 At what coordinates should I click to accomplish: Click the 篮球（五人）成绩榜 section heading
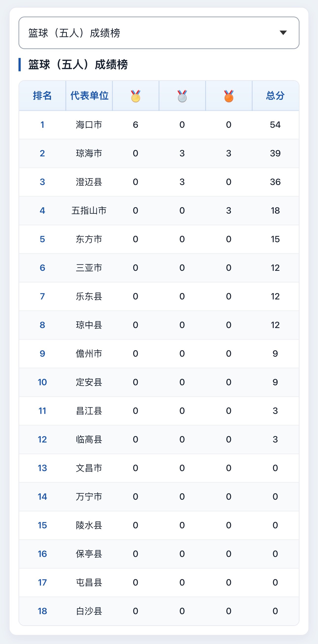pos(78,65)
